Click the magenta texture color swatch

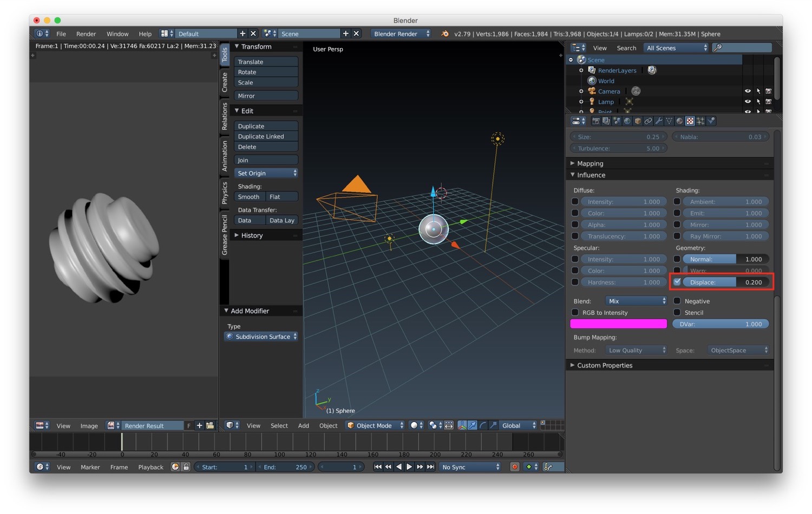pos(618,324)
